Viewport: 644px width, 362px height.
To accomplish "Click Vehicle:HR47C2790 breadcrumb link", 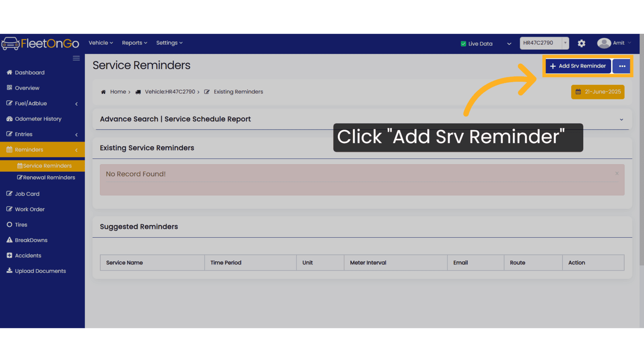I will pos(170,92).
